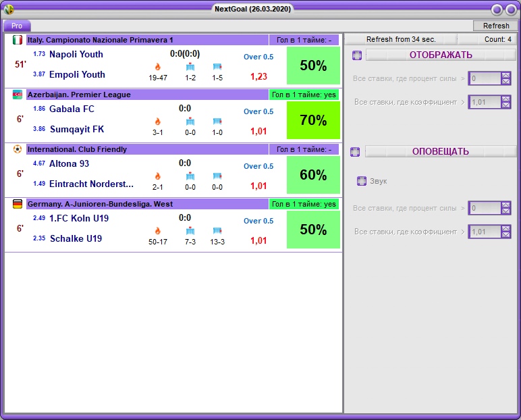Screen dimensions: 521x420
Task: Click Sumqayit FK team name
Action: pyautogui.click(x=77, y=129)
